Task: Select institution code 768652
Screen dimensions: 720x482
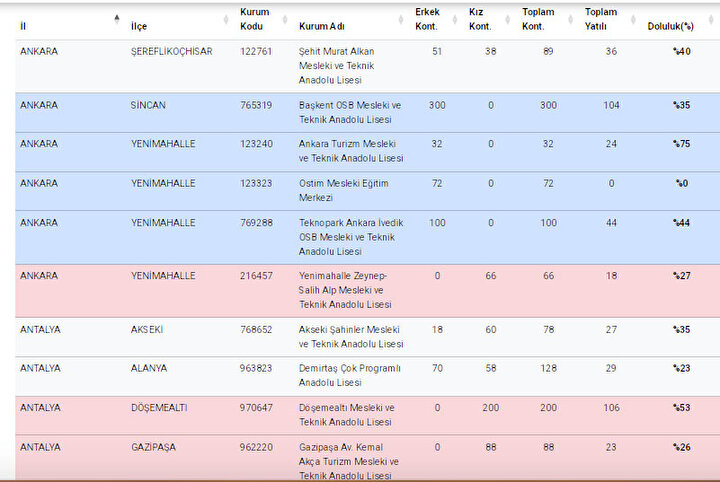Action: (256, 330)
